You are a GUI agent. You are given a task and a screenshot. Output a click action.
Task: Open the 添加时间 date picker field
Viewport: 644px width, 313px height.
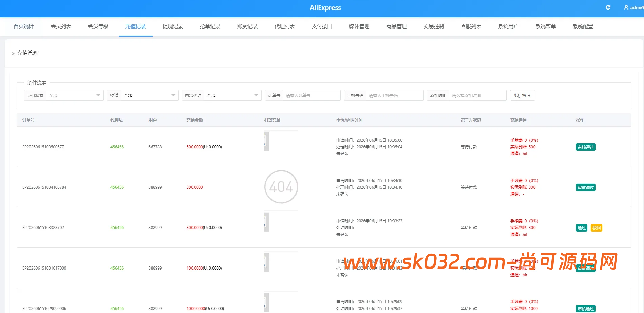[x=478, y=95]
